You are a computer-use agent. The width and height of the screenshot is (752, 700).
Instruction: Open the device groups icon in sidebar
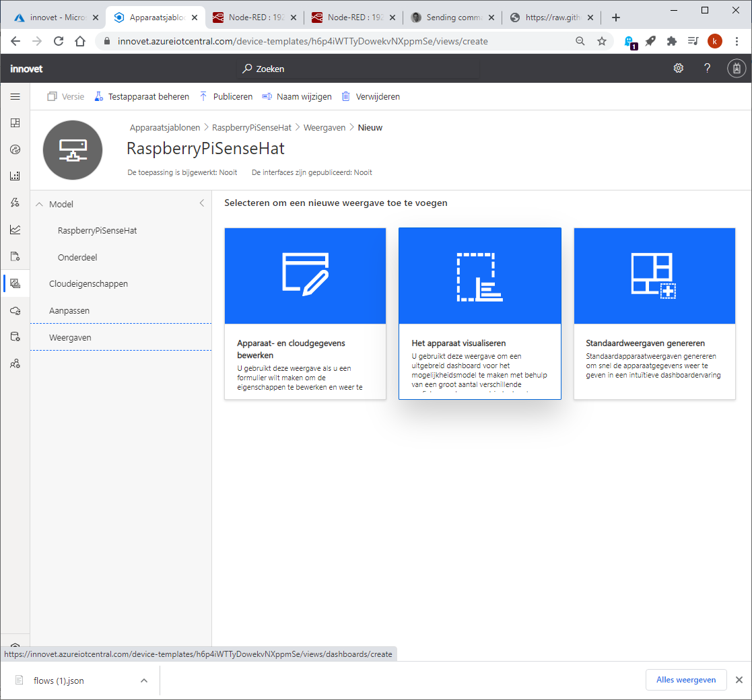pos(15,176)
